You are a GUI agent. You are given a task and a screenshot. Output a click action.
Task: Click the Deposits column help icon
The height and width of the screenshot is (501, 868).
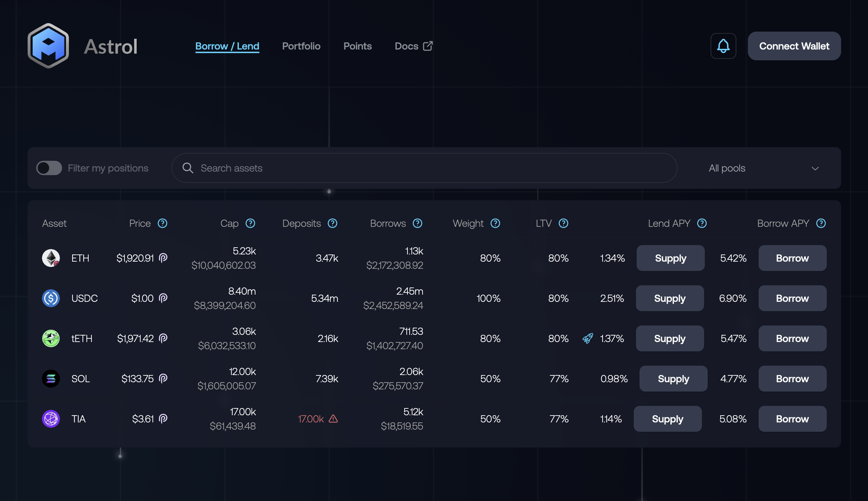(332, 223)
